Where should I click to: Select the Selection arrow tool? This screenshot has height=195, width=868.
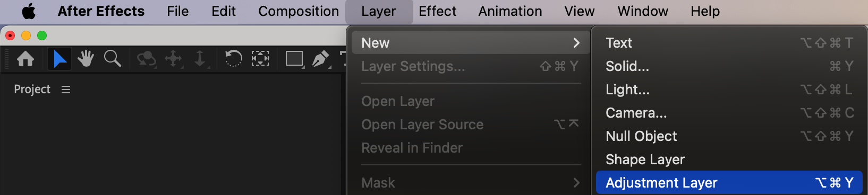pos(59,58)
